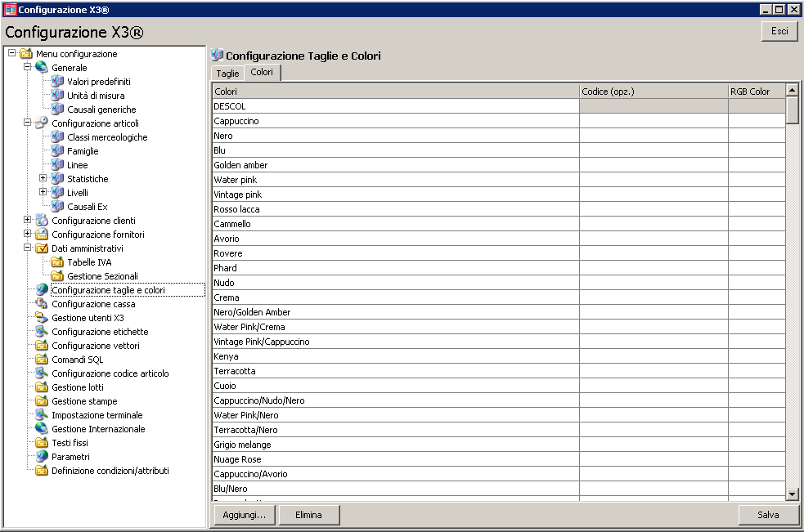Collapse the Menu configurazione root node
804x532 pixels.
tap(11, 53)
